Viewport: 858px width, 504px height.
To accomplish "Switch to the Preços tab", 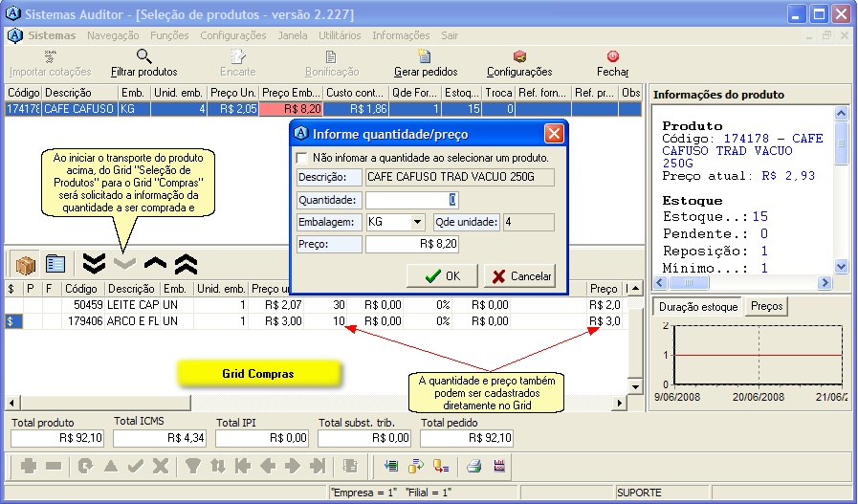I will coord(766,307).
